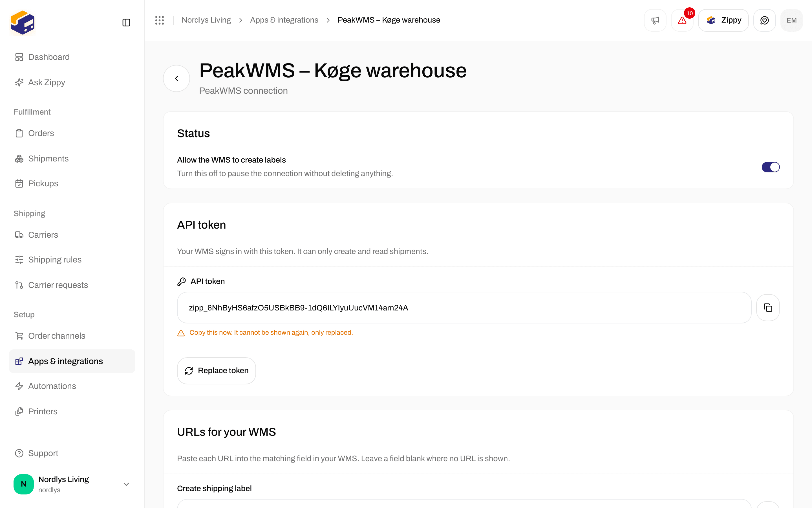View Carrier requests
812x508 pixels.
coord(72,285)
